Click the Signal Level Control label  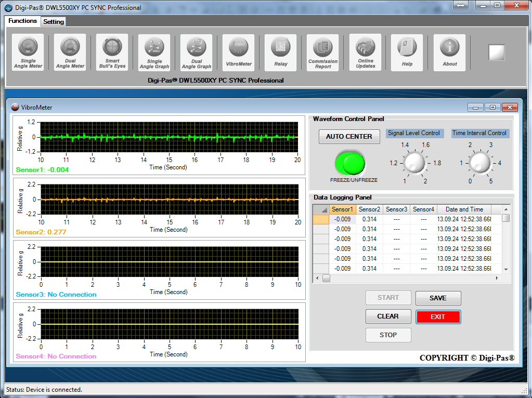414,133
